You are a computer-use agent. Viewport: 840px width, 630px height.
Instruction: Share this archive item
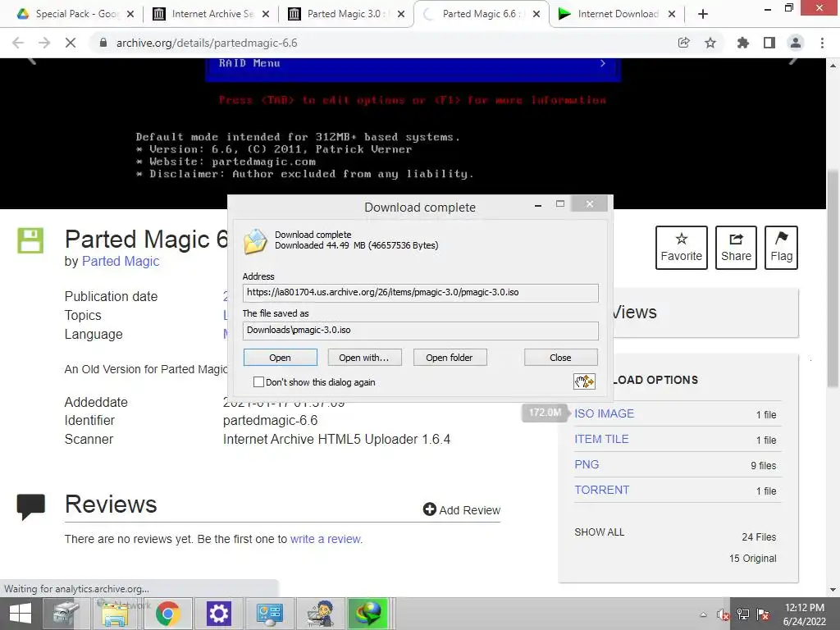click(736, 248)
